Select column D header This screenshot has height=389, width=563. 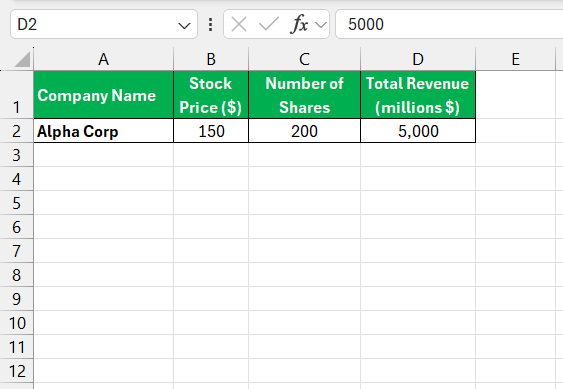[x=418, y=59]
